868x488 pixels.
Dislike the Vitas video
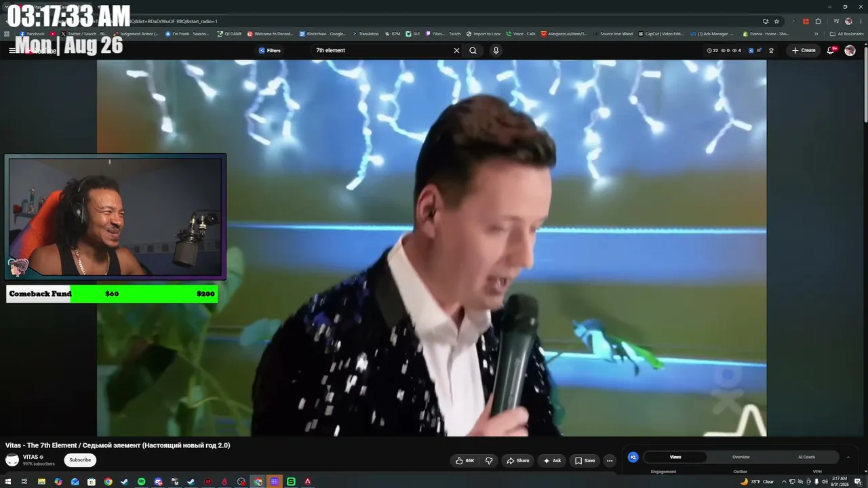pyautogui.click(x=489, y=461)
